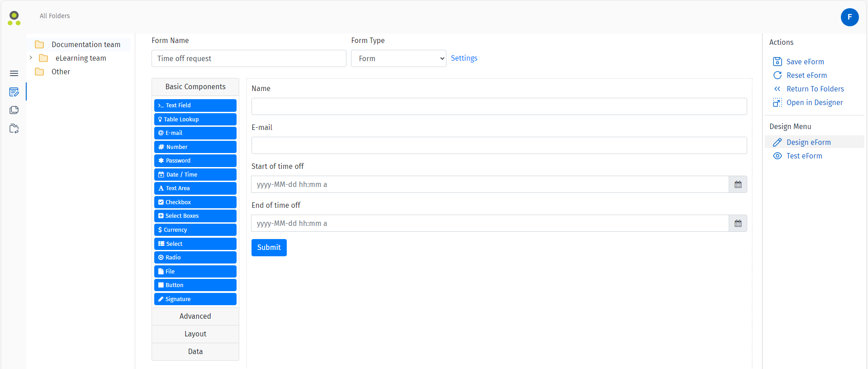Click the blue Submit button
Viewport: 868px width, 369px height.
click(x=269, y=247)
